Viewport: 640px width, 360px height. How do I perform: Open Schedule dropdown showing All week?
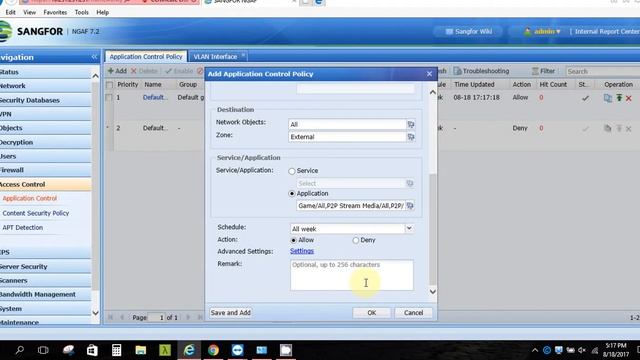click(409, 229)
